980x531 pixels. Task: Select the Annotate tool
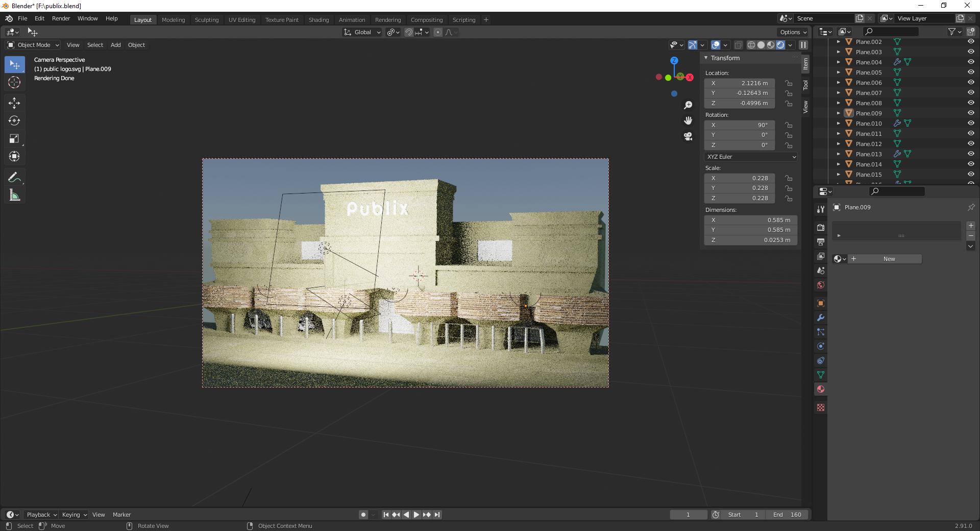(14, 178)
